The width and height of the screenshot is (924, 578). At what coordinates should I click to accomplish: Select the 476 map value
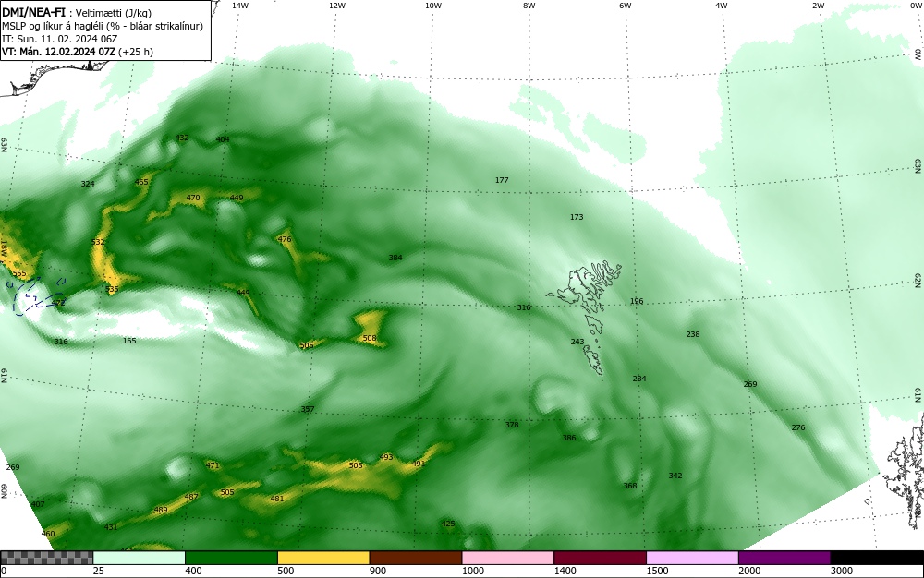click(x=285, y=239)
